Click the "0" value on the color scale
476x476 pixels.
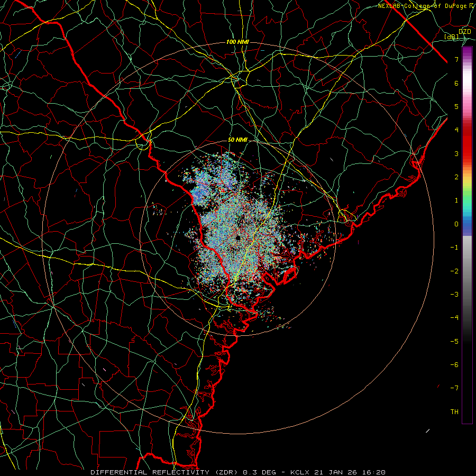click(x=456, y=224)
